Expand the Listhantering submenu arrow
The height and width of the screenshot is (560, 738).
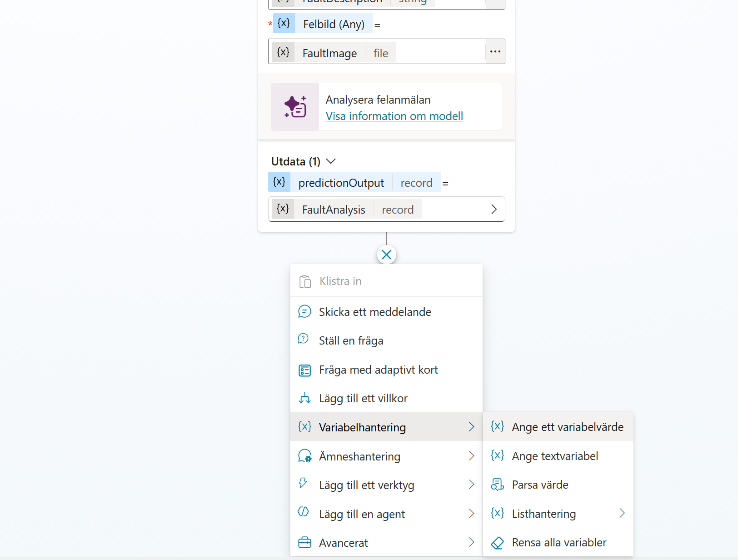point(622,513)
